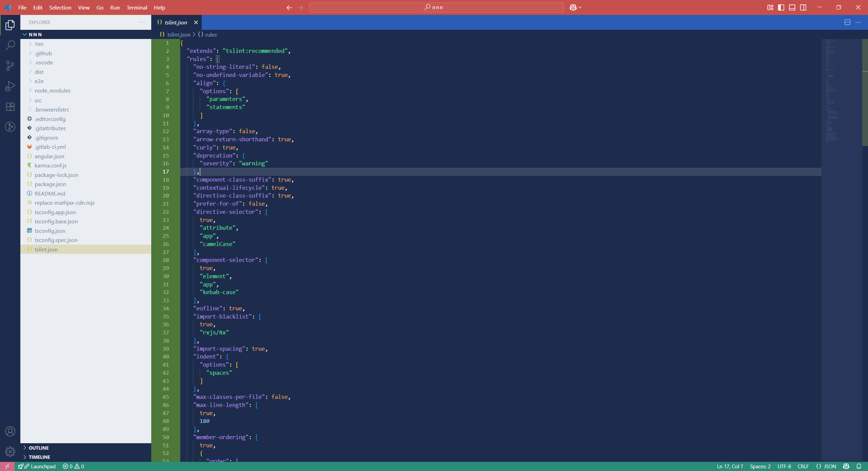Image resolution: width=868 pixels, height=471 pixels.
Task: Open the Accounts menu icon
Action: point(10,431)
